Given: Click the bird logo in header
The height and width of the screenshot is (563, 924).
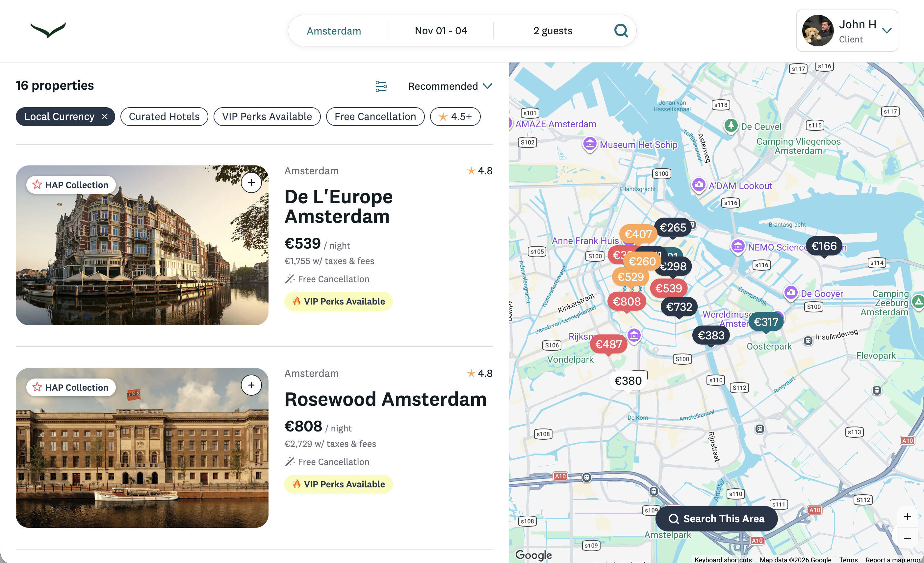Looking at the screenshot, I should [x=48, y=30].
